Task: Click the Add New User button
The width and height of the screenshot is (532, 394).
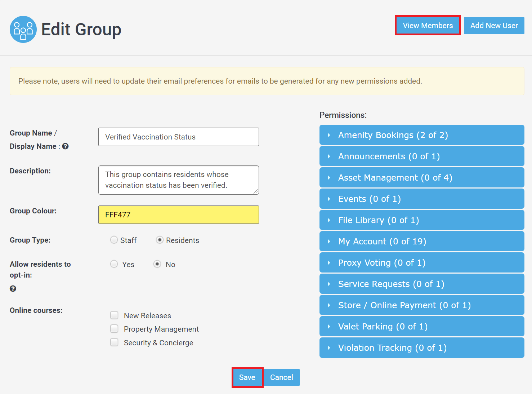Action: [x=494, y=26]
